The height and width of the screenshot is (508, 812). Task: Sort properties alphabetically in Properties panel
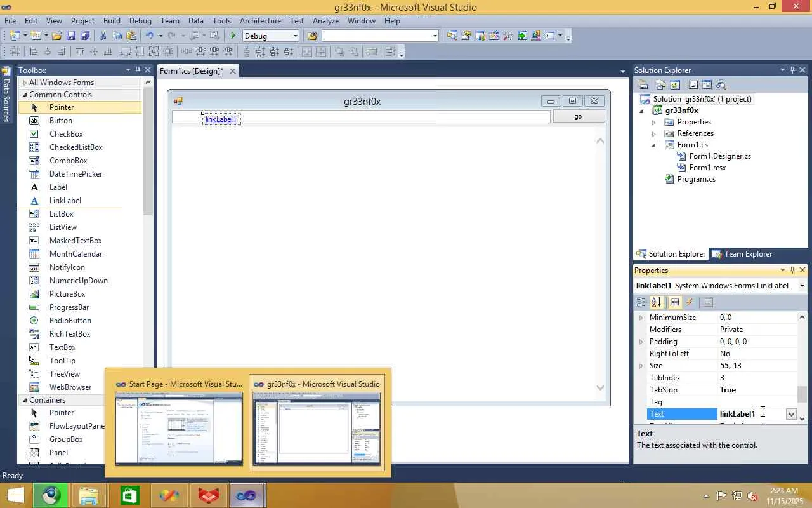click(657, 302)
